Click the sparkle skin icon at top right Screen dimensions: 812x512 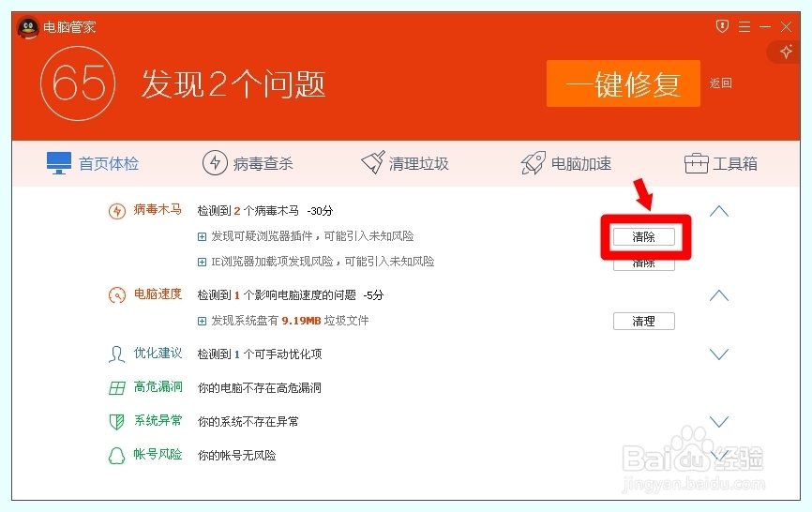coord(786,52)
